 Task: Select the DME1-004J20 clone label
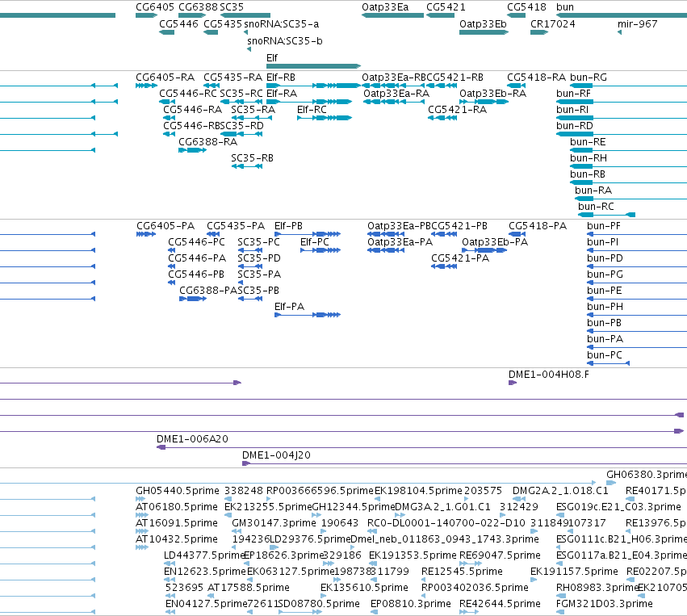(276, 455)
